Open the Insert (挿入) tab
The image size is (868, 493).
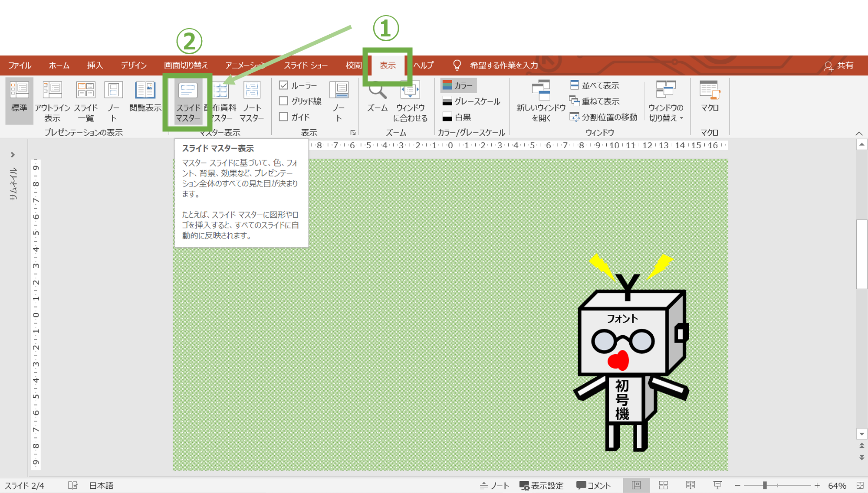point(95,65)
